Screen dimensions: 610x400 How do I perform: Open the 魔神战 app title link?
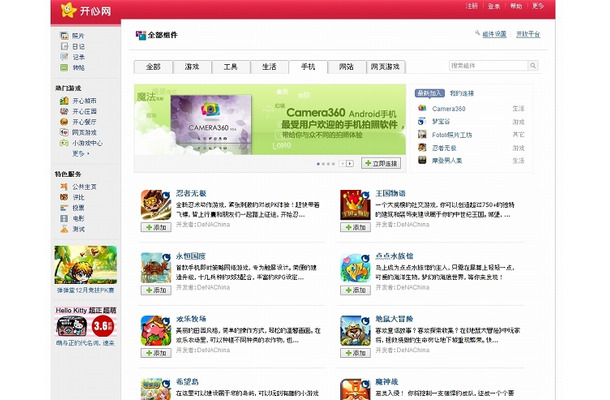pyautogui.click(x=386, y=382)
